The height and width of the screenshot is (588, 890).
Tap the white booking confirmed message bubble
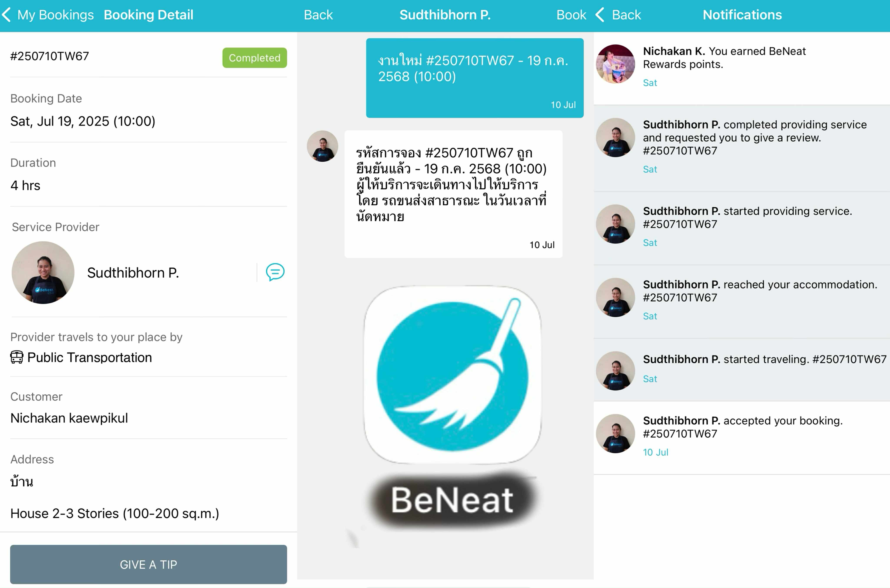tap(453, 194)
